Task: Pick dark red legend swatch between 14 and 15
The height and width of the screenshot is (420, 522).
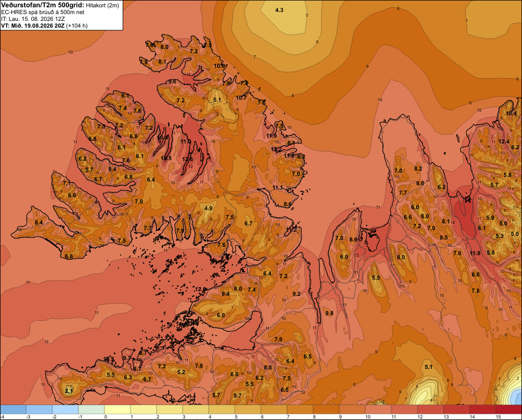Action: point(483,410)
